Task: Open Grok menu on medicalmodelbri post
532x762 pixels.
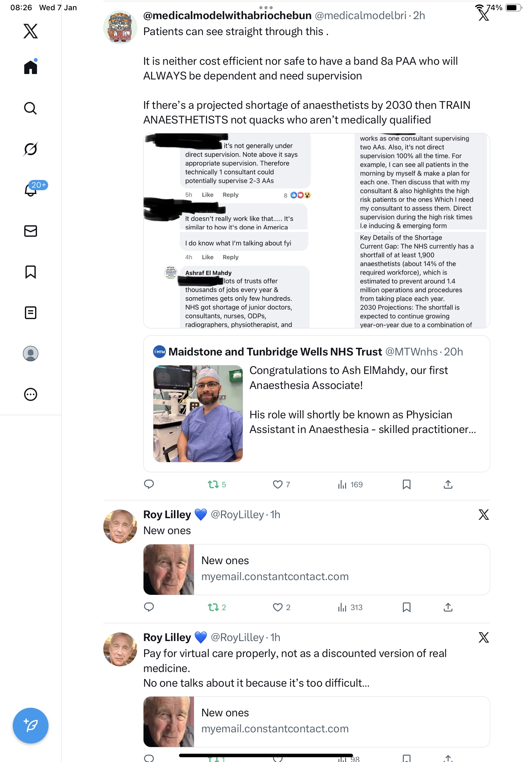Action: pyautogui.click(x=484, y=16)
